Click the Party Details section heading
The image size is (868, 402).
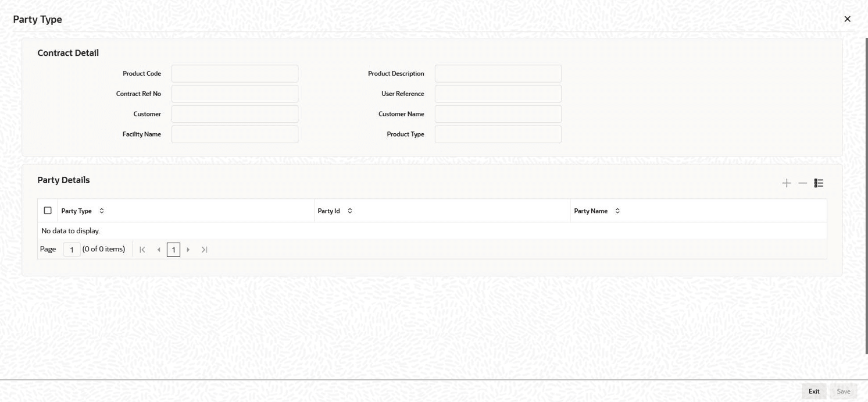pyautogui.click(x=64, y=180)
